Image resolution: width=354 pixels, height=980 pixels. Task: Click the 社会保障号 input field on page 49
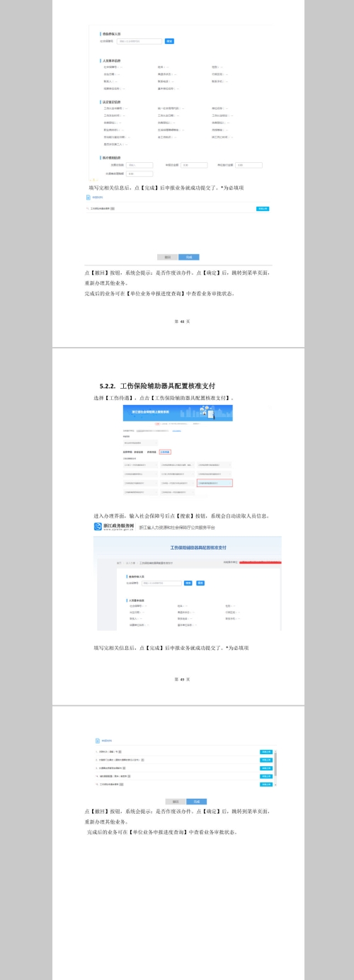click(161, 583)
